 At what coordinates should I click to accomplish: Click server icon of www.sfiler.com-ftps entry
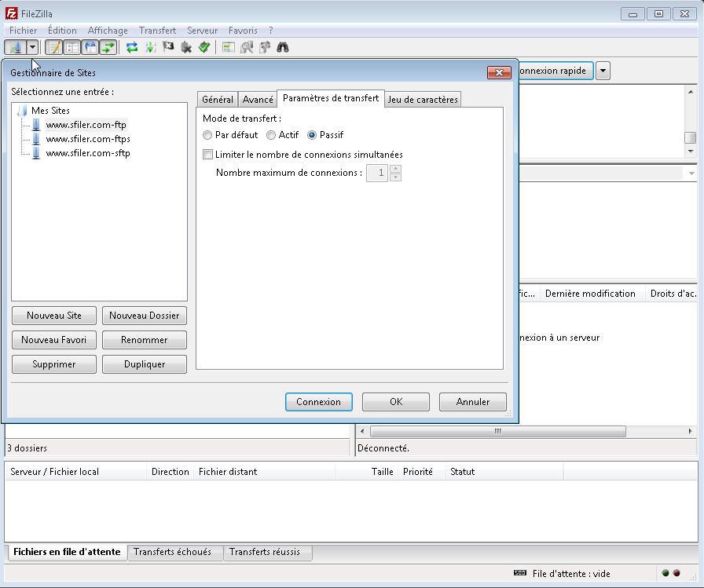click(36, 139)
